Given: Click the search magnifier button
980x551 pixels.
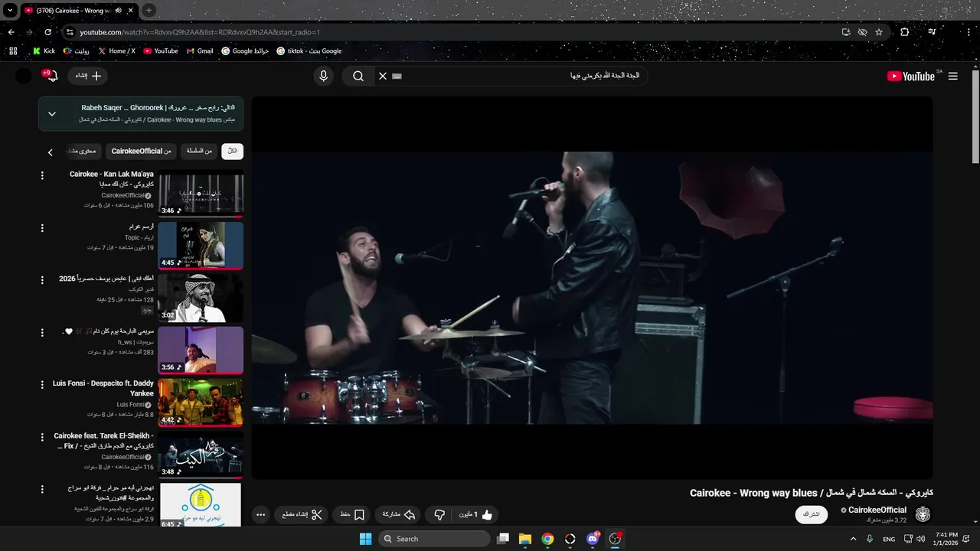Looking at the screenshot, I should click(358, 76).
